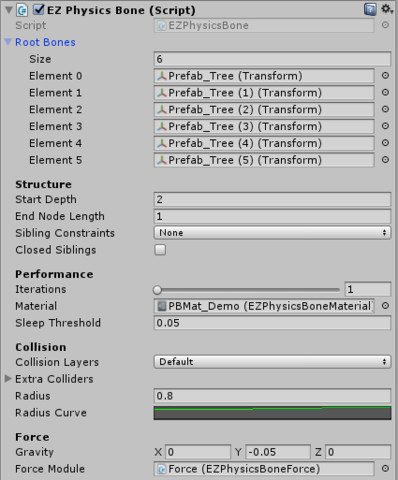Click the Root Bones Size field
Viewport: 398px width, 480px height.
pos(272,59)
